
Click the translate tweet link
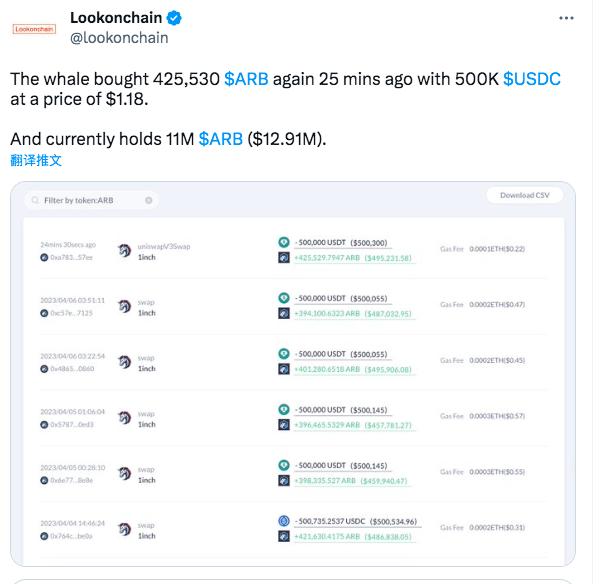[x=36, y=160]
